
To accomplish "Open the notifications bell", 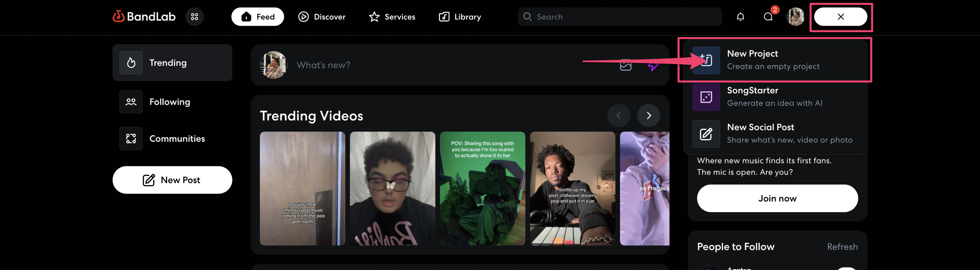I will [740, 17].
